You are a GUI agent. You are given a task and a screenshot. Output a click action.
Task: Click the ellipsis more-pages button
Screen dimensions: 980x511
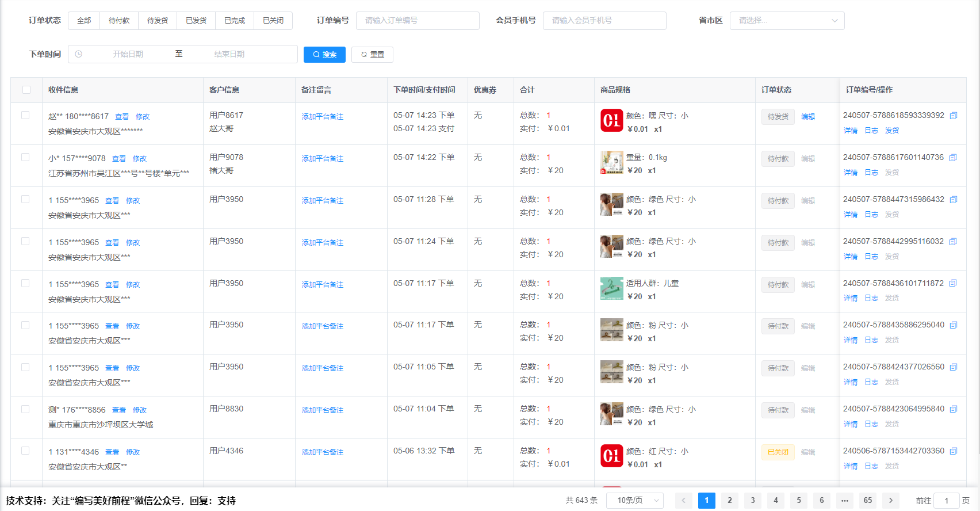tap(844, 501)
